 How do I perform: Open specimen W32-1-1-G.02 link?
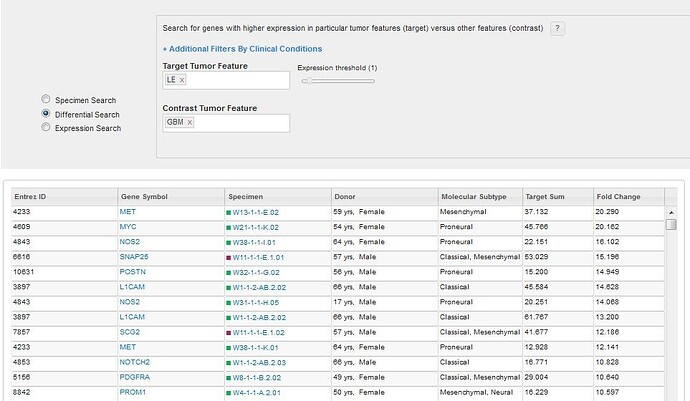[256, 272]
